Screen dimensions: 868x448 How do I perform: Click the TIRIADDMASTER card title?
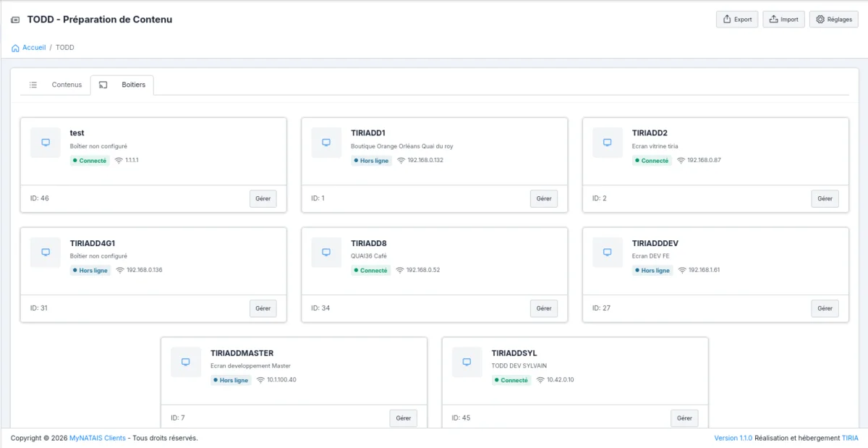[242, 353]
